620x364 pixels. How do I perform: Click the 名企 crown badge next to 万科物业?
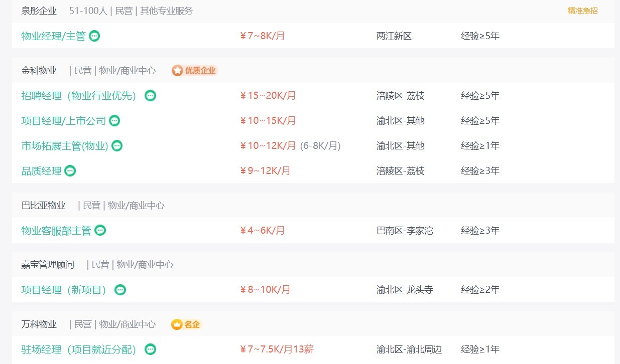[x=186, y=324]
